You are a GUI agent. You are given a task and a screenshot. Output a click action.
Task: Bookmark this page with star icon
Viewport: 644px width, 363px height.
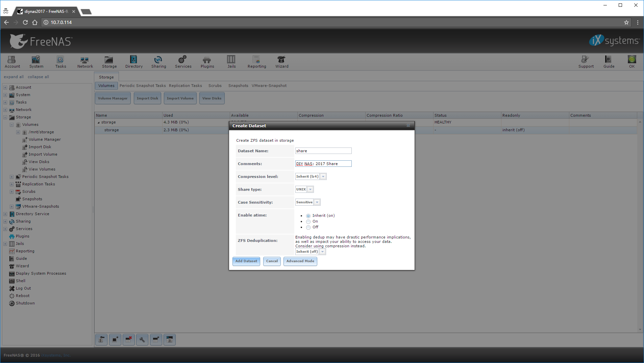[626, 22]
